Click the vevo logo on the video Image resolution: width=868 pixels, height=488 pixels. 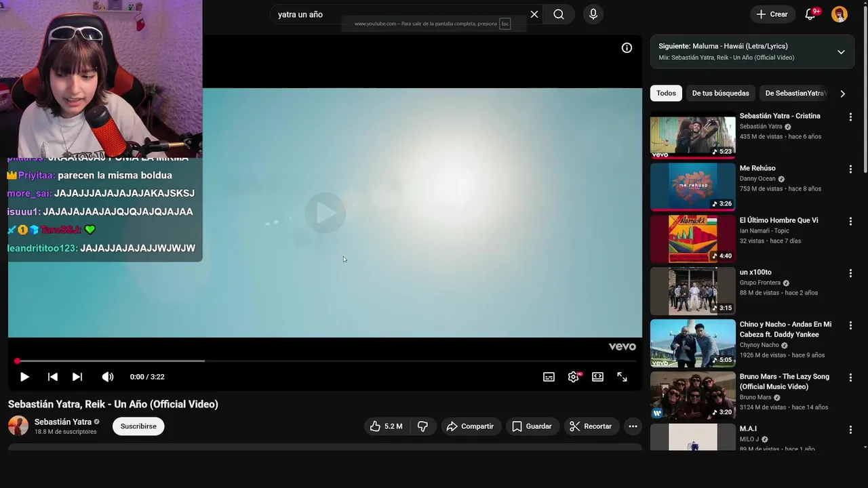coord(622,346)
